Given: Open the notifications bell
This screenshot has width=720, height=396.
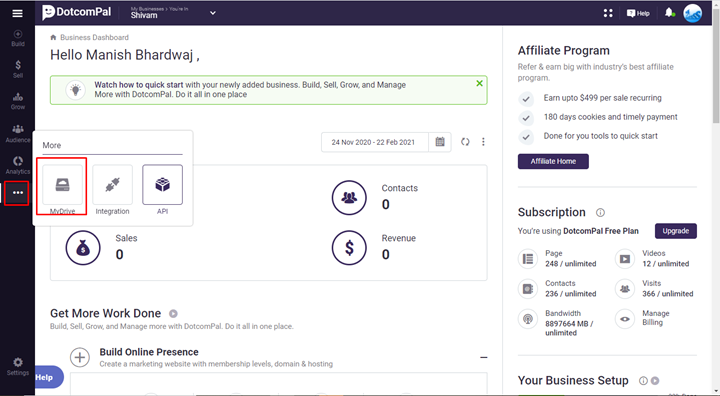Looking at the screenshot, I should [x=669, y=13].
